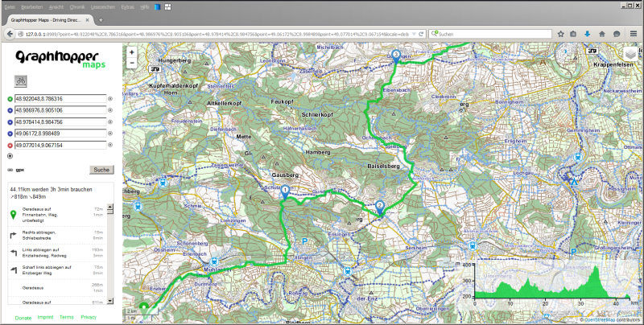
Task: Click waypoint marker 3 on map
Action: pyautogui.click(x=396, y=56)
